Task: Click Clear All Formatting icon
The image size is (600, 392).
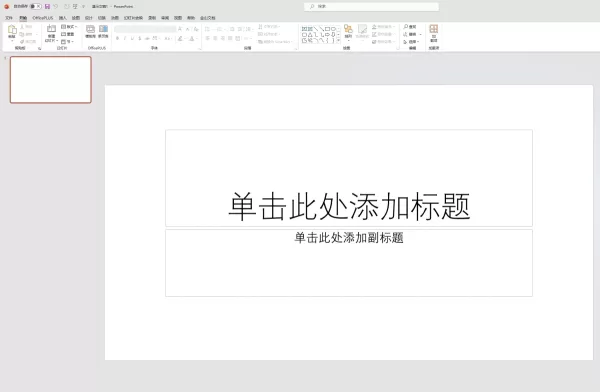Action: [x=196, y=29]
